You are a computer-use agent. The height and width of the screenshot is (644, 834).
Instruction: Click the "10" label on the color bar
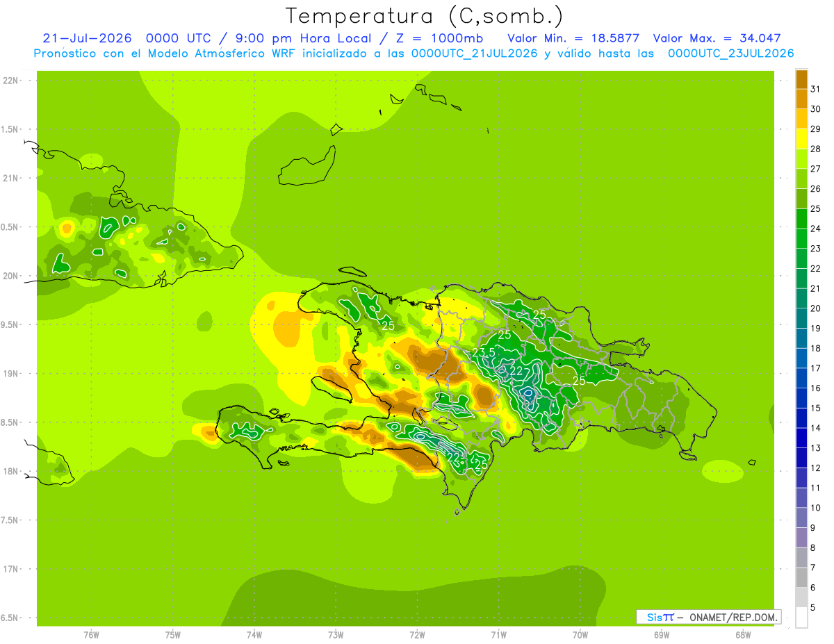[x=816, y=508]
